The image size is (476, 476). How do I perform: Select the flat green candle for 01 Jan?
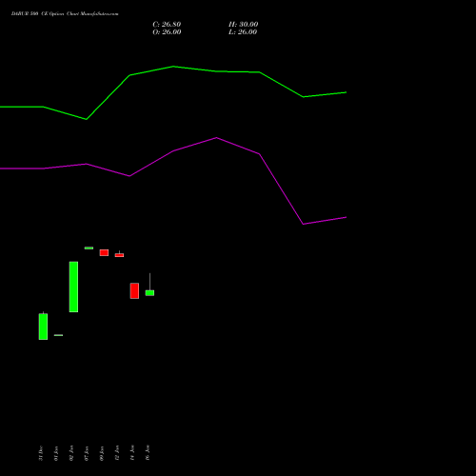[58, 335]
